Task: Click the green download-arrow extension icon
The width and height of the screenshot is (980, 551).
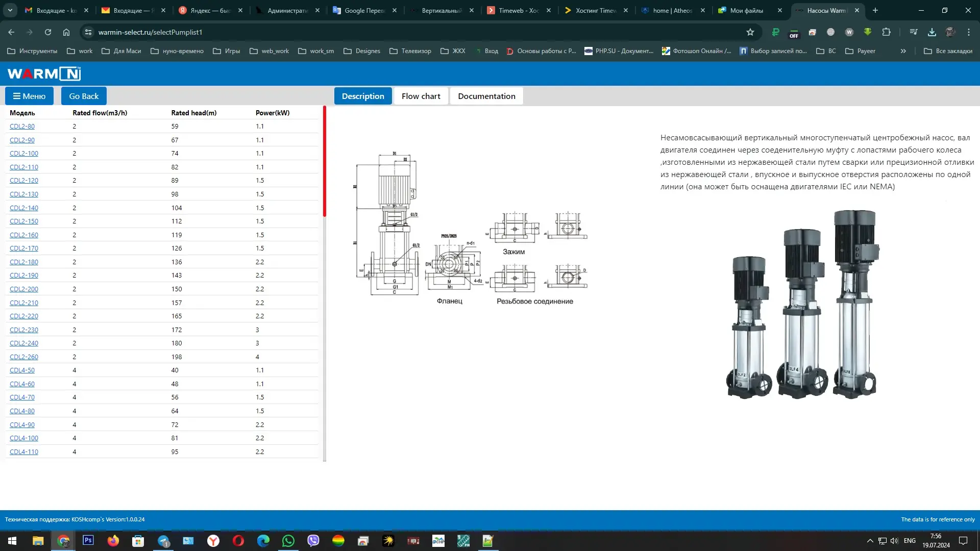Action: click(x=868, y=32)
